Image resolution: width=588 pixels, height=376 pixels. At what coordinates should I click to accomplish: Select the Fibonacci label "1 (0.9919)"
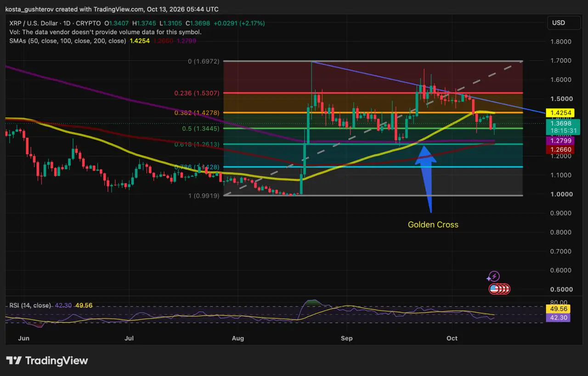pos(204,196)
